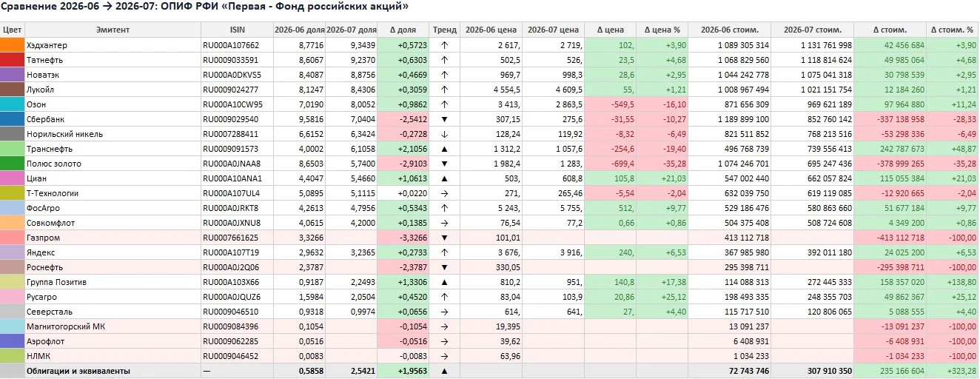This screenshot has height=379, width=980.
Task: Click the up-arrow trend icon for ФосАгро
Action: tap(444, 208)
